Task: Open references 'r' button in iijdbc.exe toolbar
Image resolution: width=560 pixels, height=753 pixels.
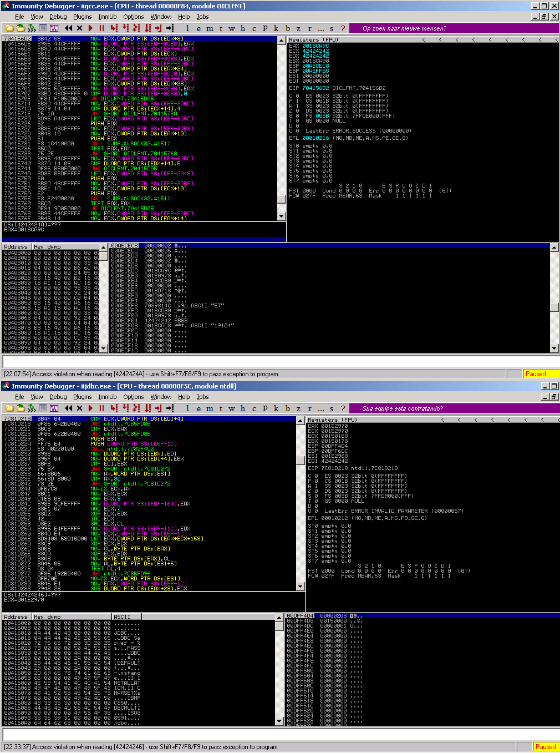Action: click(x=309, y=408)
